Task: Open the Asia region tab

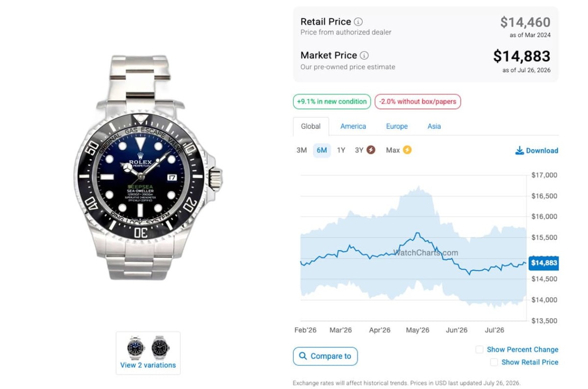Action: coord(434,126)
